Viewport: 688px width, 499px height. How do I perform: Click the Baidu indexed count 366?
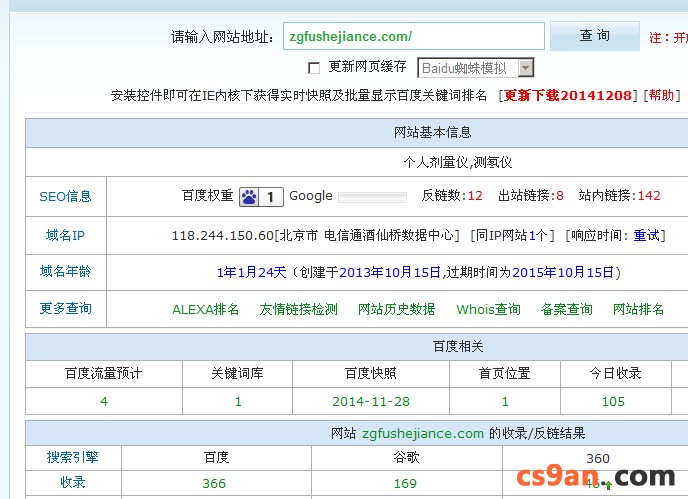(x=214, y=483)
